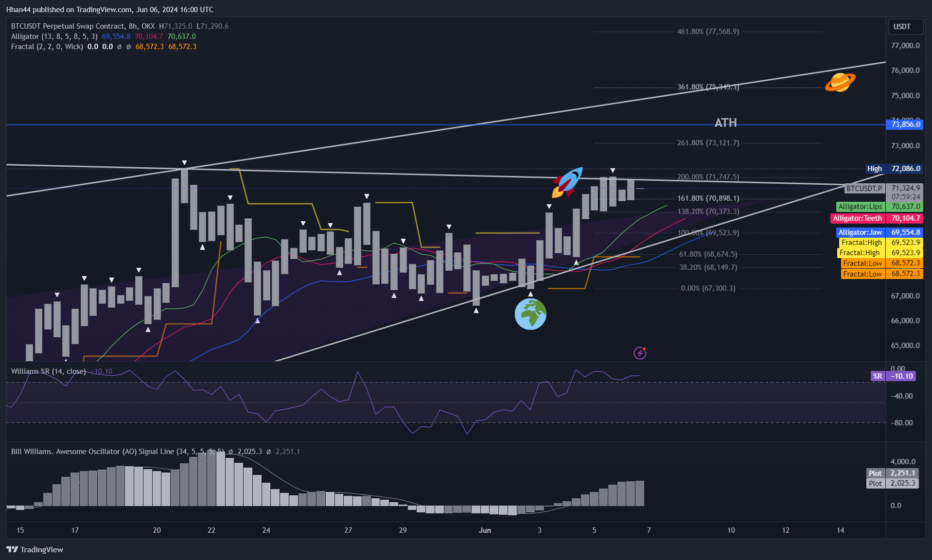This screenshot has width=932, height=560.
Task: Click the 73,856.0 ATH price label
Action: coord(905,124)
